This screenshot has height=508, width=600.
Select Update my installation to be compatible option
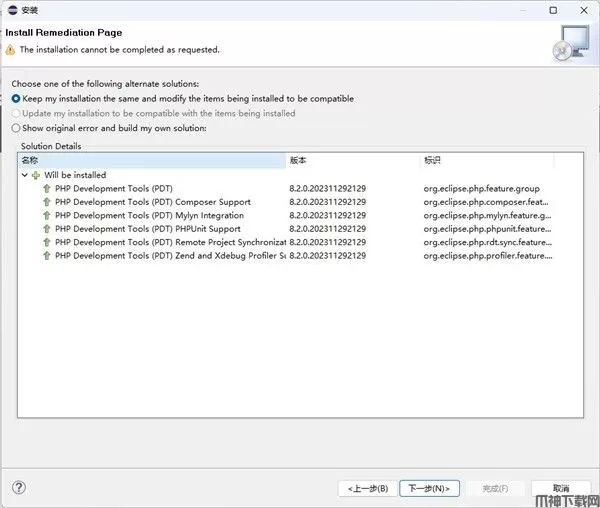15,113
